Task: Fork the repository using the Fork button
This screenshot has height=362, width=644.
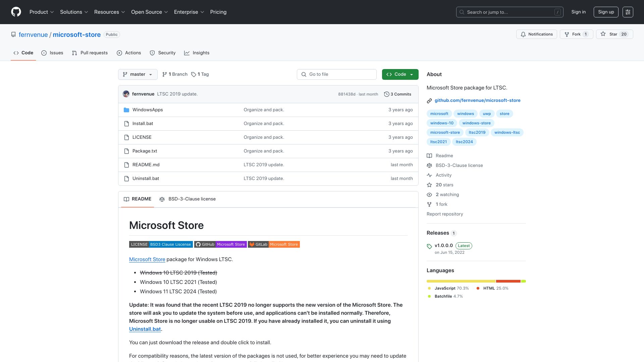Action: (x=576, y=34)
